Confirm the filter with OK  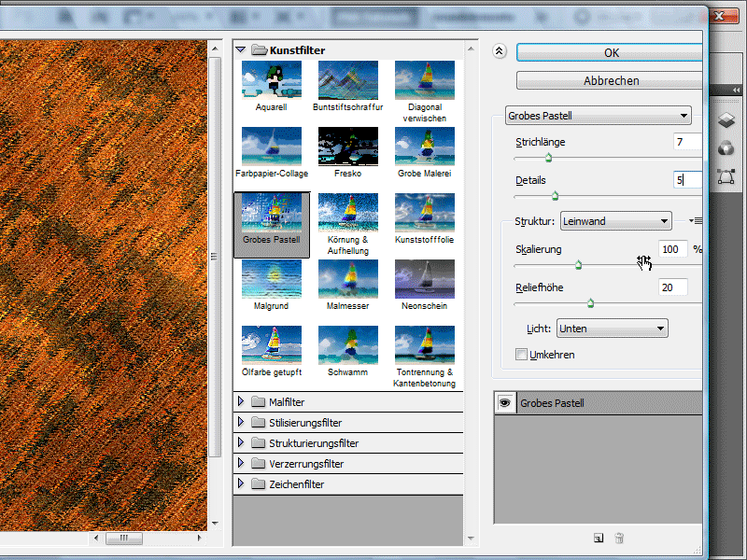click(610, 52)
